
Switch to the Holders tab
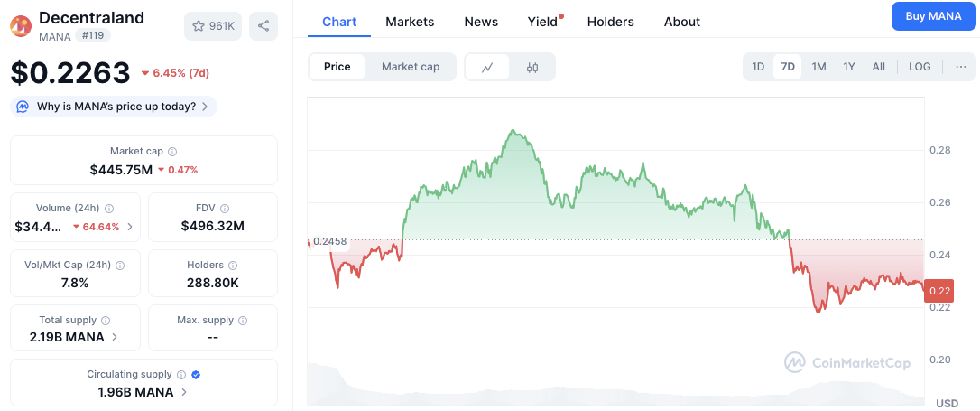tap(610, 22)
